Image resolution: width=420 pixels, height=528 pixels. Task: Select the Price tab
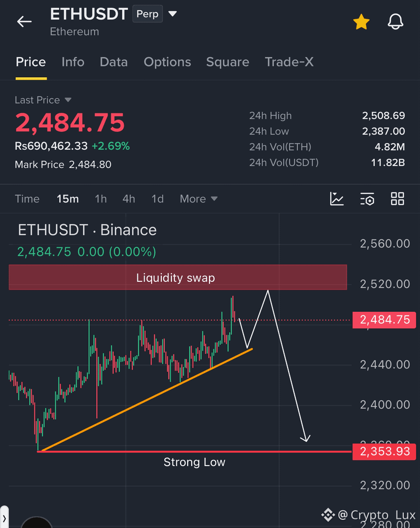click(x=30, y=62)
